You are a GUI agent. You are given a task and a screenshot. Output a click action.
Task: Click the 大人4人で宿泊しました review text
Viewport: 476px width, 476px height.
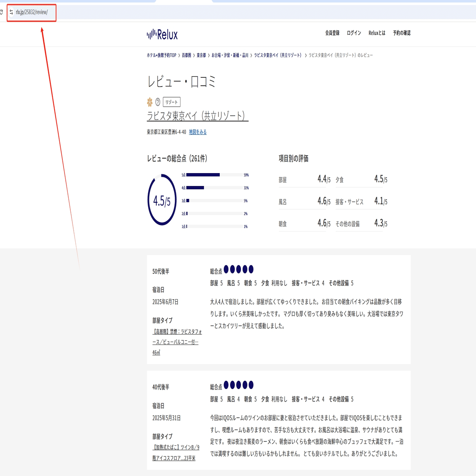(307, 314)
